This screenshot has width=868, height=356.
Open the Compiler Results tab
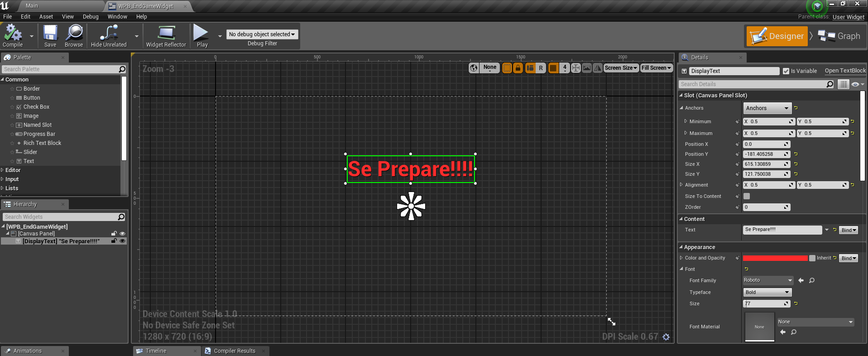tap(235, 351)
